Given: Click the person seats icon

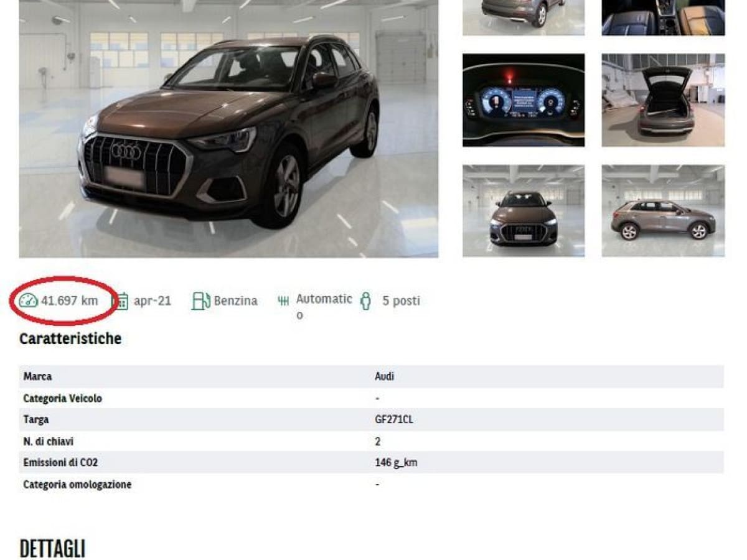Looking at the screenshot, I should (x=366, y=301).
